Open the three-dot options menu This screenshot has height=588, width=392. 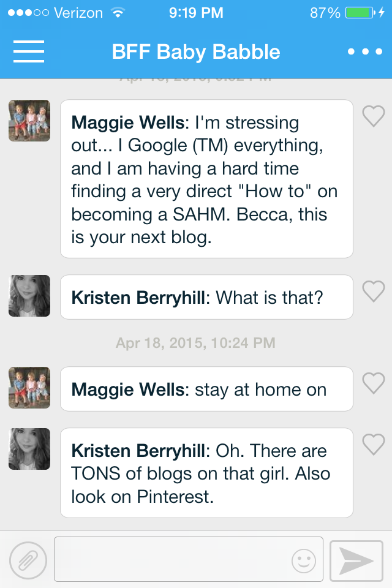click(x=365, y=51)
